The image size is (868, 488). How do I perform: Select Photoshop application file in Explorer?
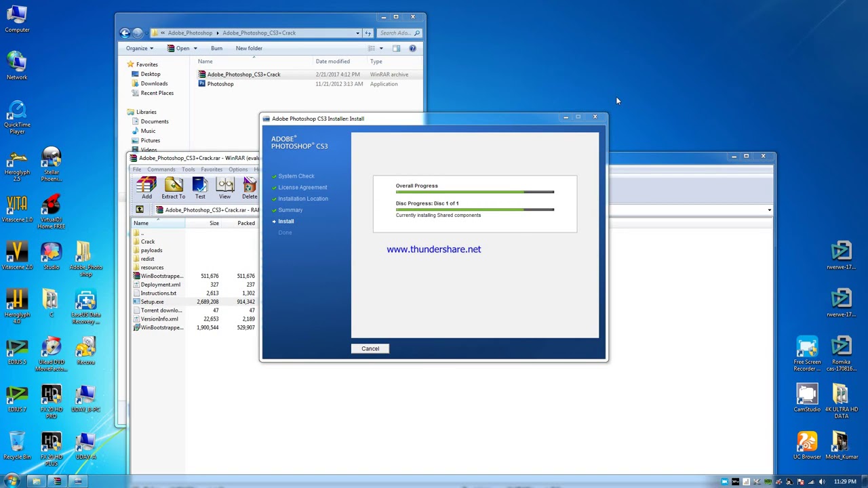[220, 84]
